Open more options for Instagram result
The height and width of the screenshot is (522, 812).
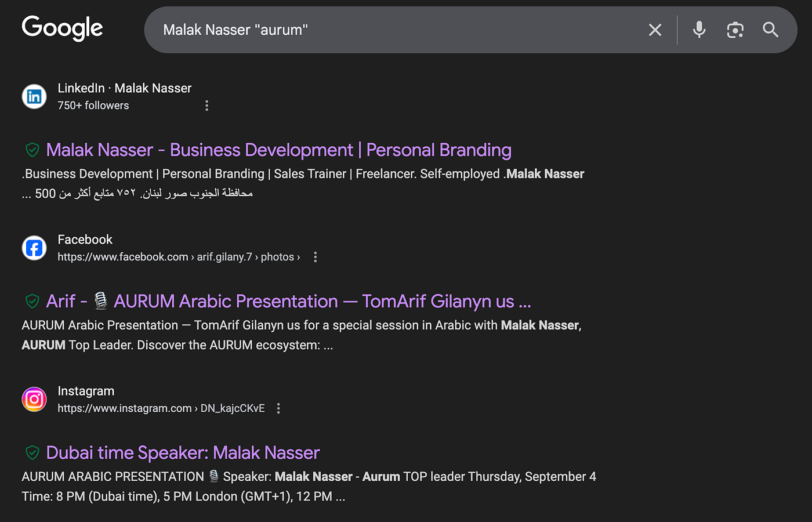(x=278, y=408)
